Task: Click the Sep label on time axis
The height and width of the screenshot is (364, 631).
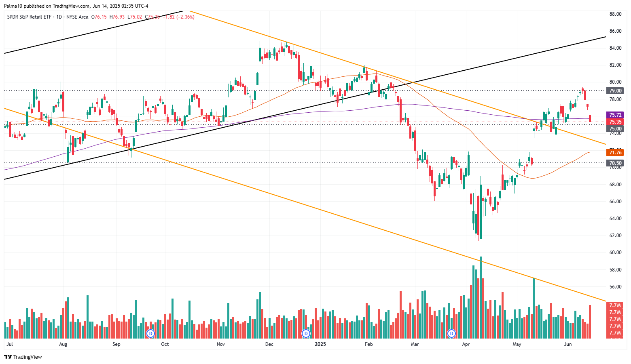Action: tap(116, 344)
